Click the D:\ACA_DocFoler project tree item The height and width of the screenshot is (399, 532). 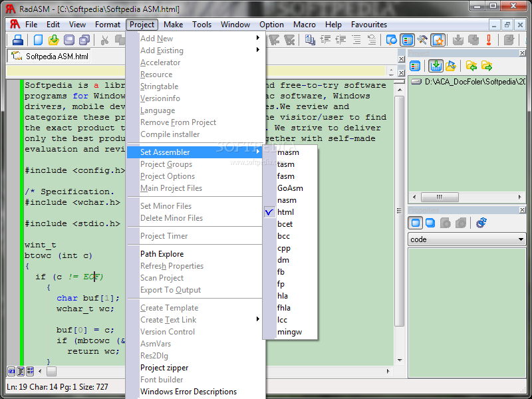point(469,81)
